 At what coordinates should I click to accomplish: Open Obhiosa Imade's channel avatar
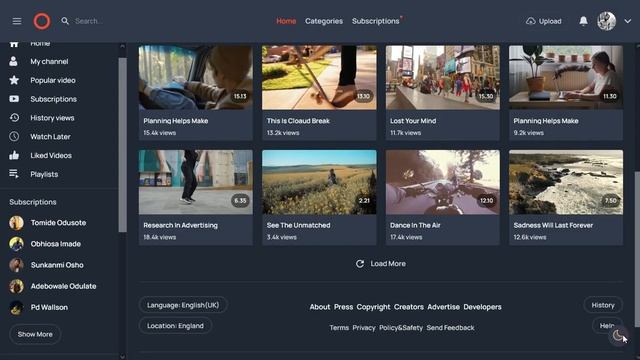[16, 244]
